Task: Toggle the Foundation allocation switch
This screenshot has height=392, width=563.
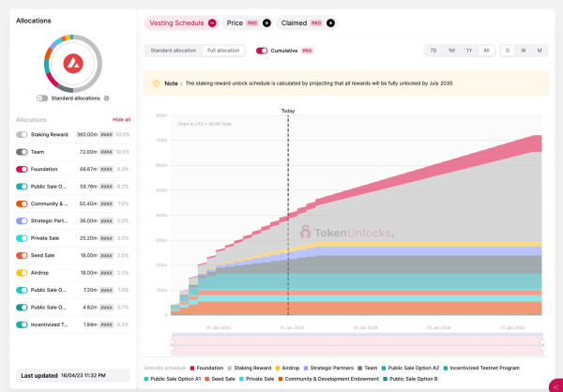Action: pos(23,169)
